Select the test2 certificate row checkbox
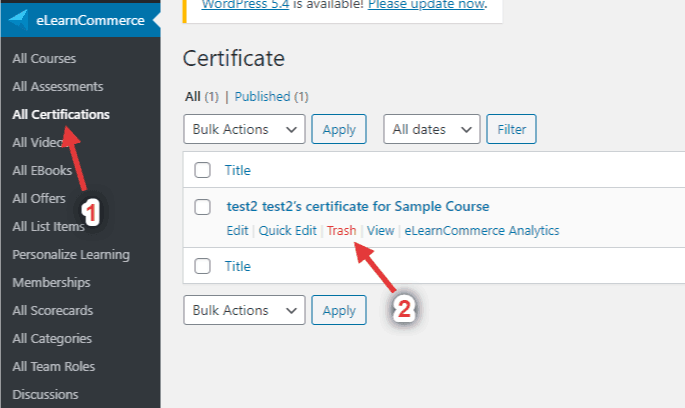This screenshot has width=685, height=408. pyautogui.click(x=202, y=207)
